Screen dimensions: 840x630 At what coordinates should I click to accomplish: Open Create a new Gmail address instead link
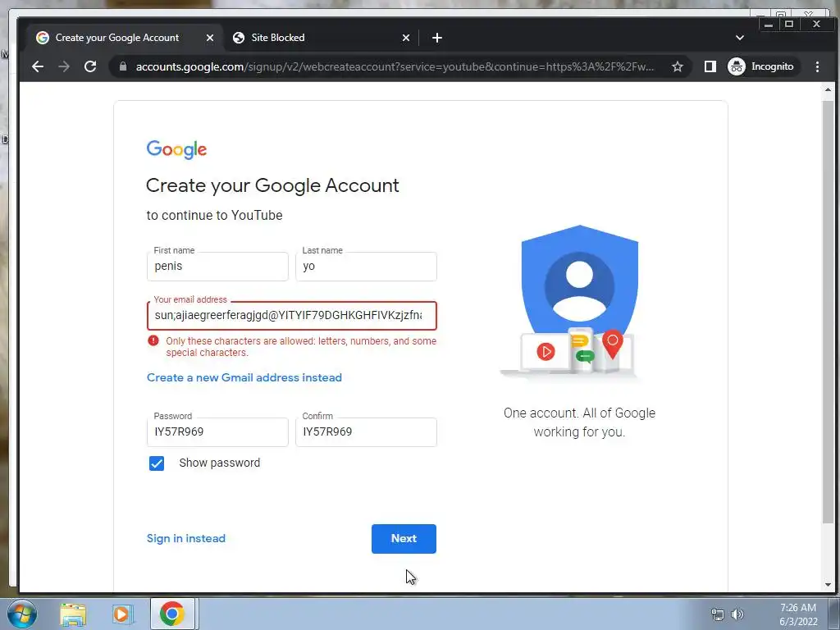pyautogui.click(x=244, y=377)
